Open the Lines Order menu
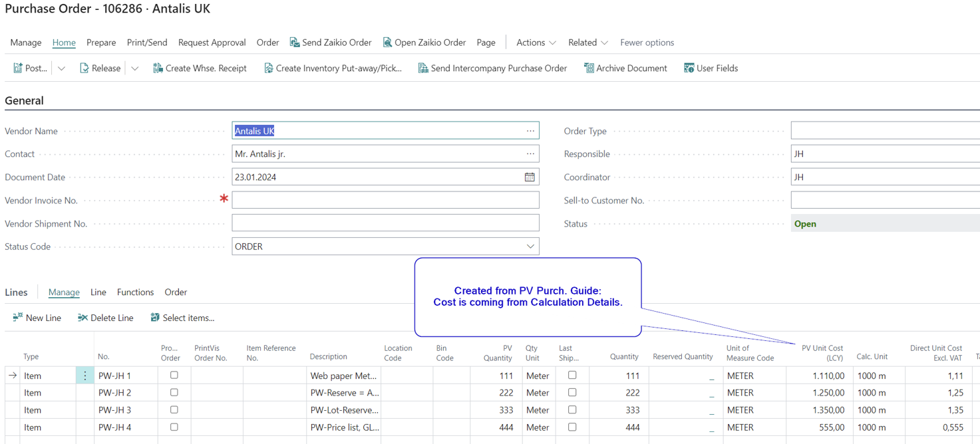This screenshot has width=980, height=444. (176, 292)
